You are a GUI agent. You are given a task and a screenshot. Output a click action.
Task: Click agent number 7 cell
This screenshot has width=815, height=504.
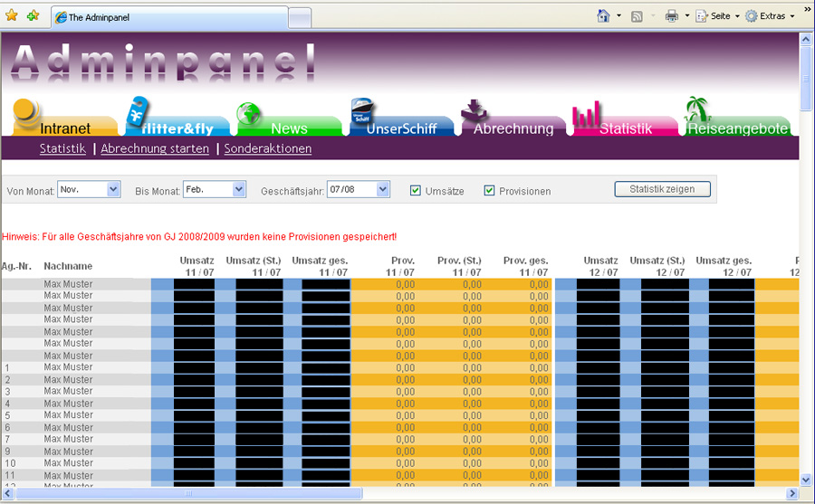click(7, 439)
